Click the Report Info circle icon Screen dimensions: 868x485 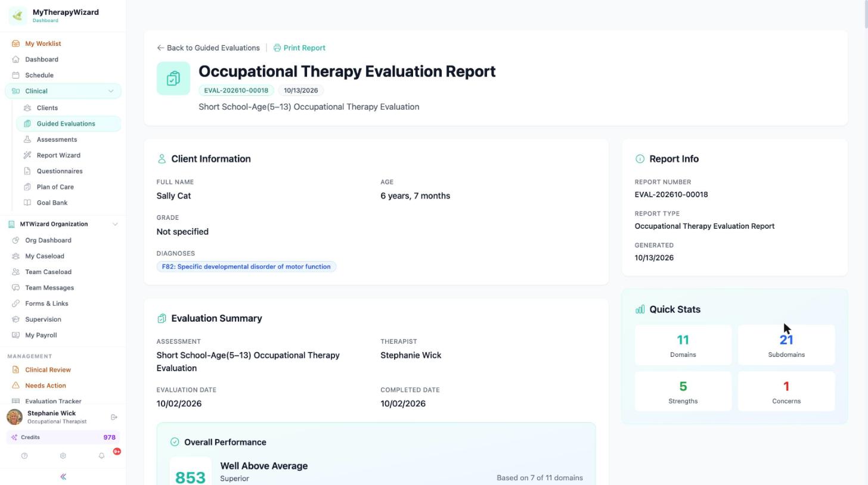(x=640, y=158)
